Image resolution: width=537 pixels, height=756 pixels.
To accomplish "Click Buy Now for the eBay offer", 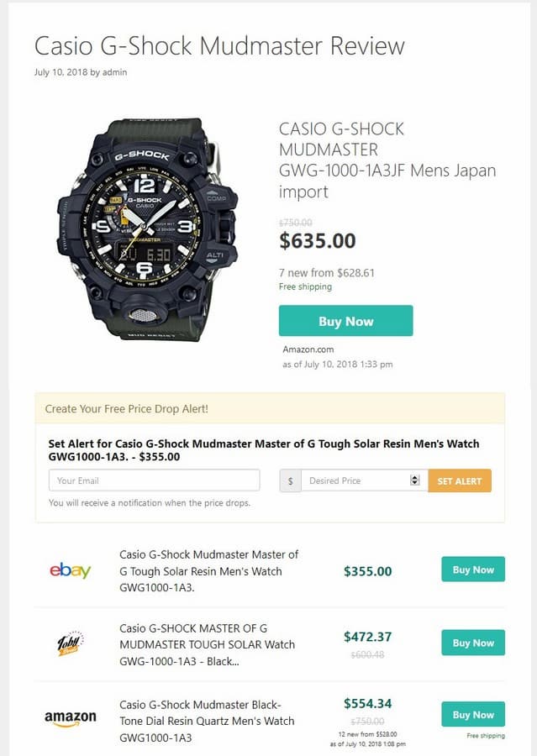I will [x=473, y=570].
